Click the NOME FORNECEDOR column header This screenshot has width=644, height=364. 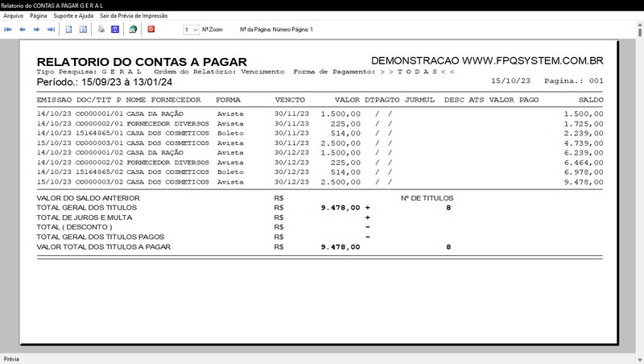(x=163, y=100)
